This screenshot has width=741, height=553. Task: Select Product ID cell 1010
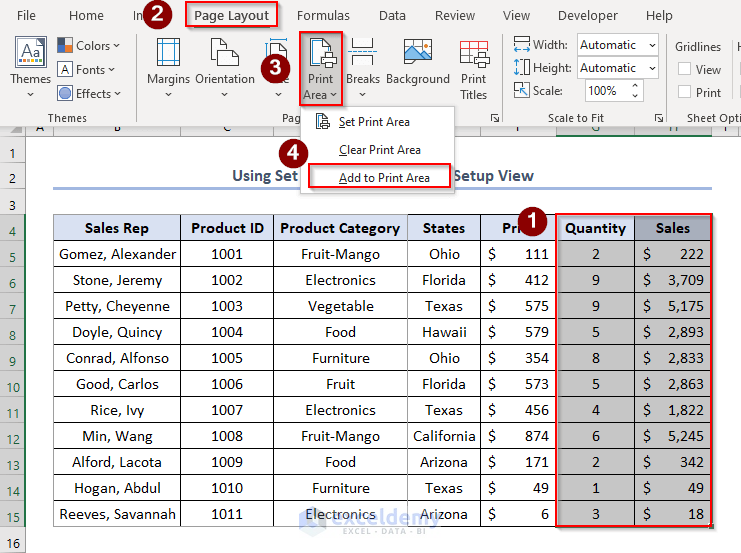tap(227, 488)
